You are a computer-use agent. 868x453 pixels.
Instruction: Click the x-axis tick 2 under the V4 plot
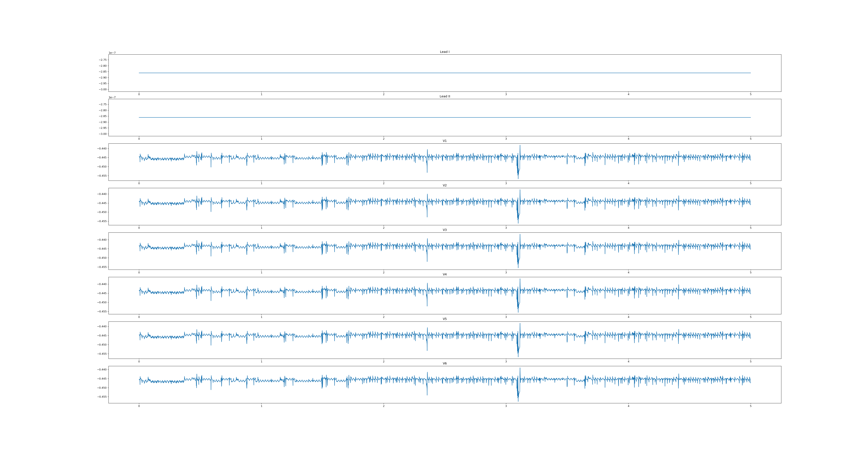[384, 317]
